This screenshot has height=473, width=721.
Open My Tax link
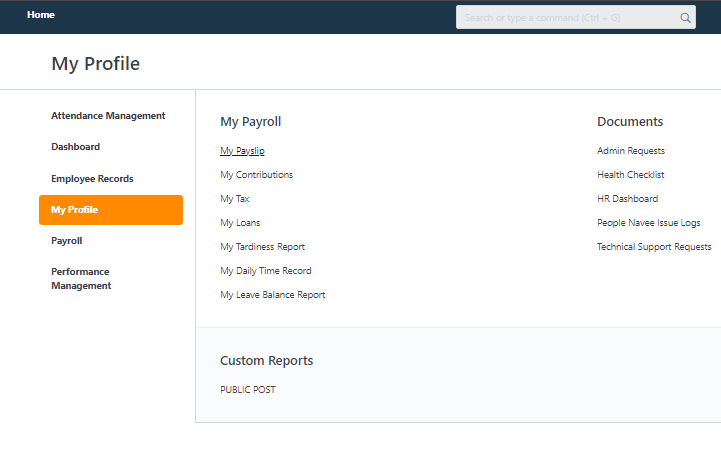[x=235, y=199]
